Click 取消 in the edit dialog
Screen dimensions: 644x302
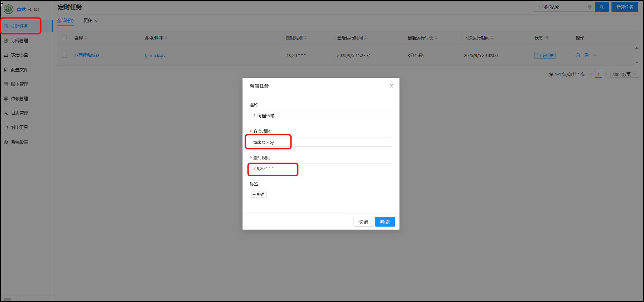(x=363, y=222)
